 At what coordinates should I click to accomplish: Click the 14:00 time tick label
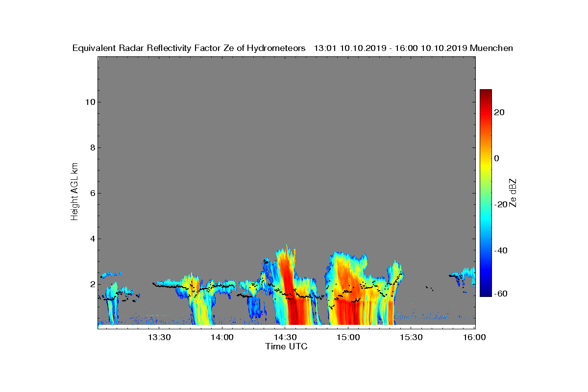click(x=222, y=337)
